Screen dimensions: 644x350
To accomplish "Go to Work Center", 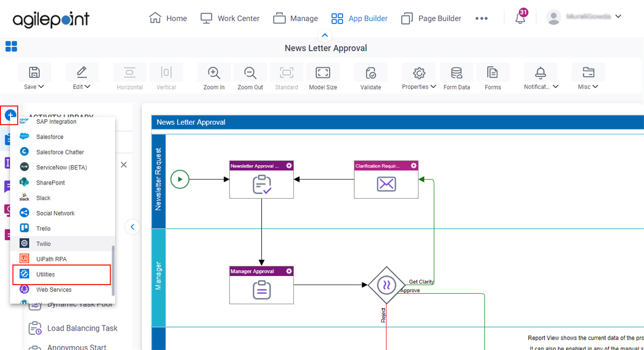I will pyautogui.click(x=230, y=18).
